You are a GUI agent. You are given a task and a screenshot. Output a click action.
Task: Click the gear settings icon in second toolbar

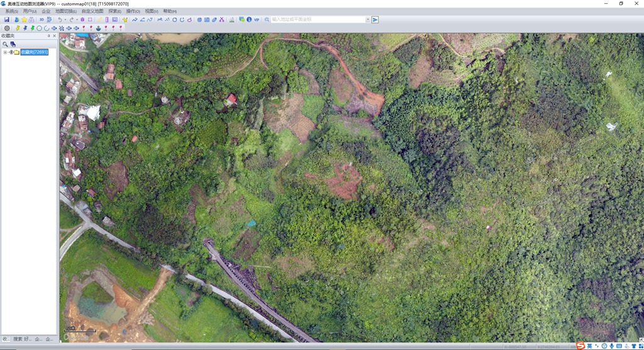point(7,28)
